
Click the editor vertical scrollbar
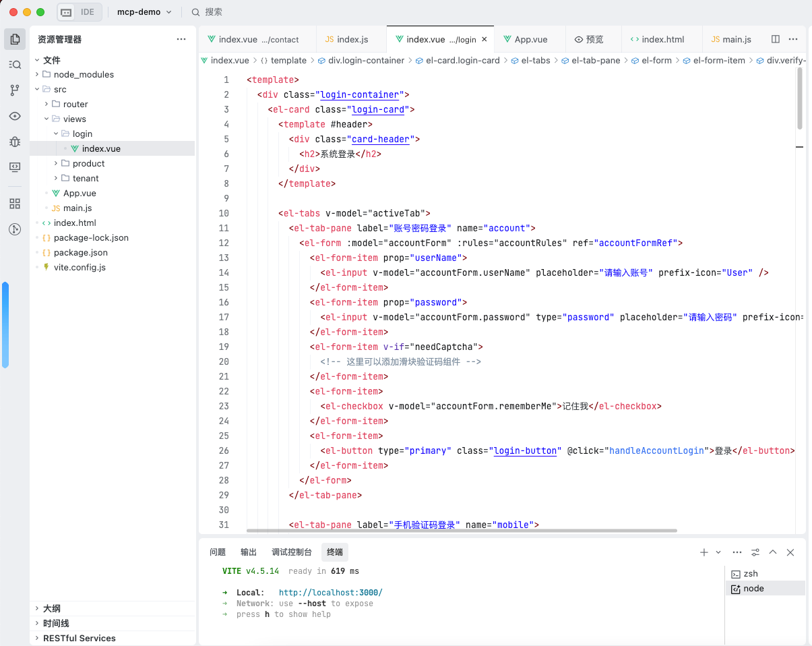(800, 98)
